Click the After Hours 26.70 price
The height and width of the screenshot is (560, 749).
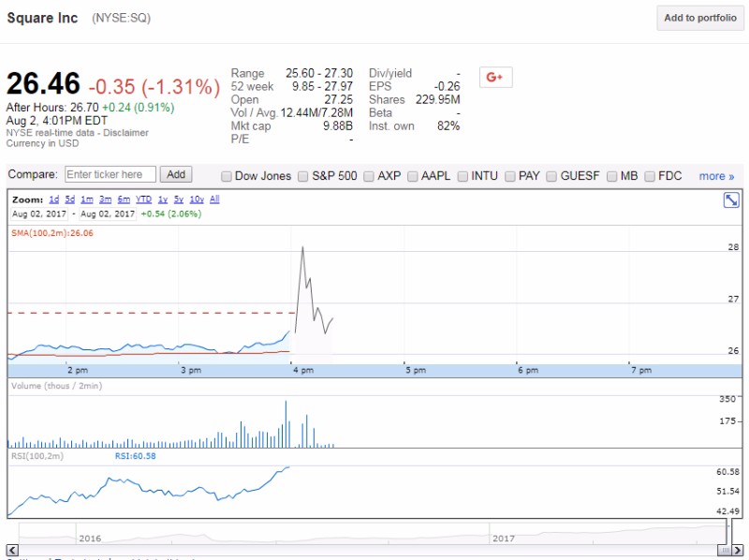pyautogui.click(x=84, y=108)
